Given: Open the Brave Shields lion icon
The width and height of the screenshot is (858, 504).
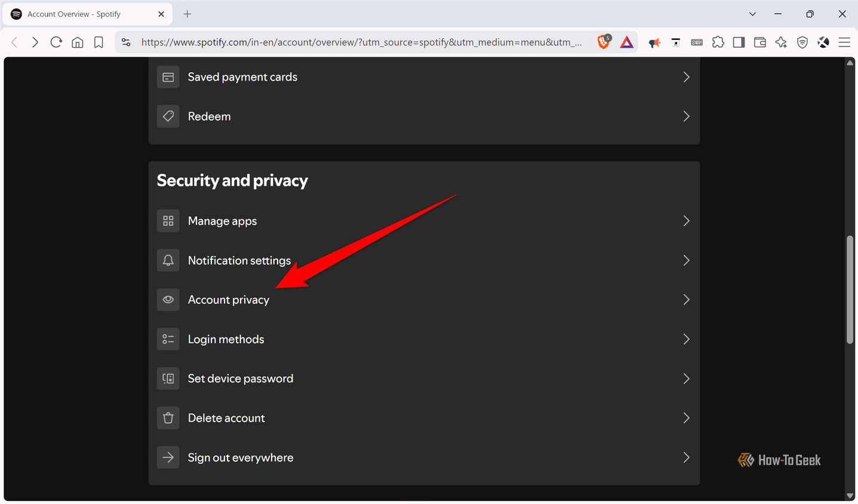Looking at the screenshot, I should 604,42.
